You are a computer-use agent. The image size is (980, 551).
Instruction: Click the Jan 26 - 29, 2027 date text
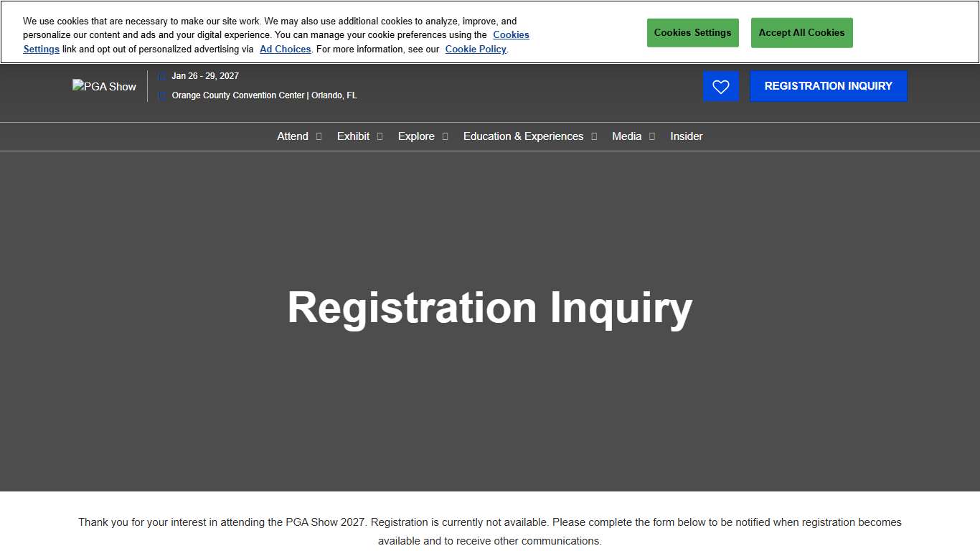click(205, 75)
